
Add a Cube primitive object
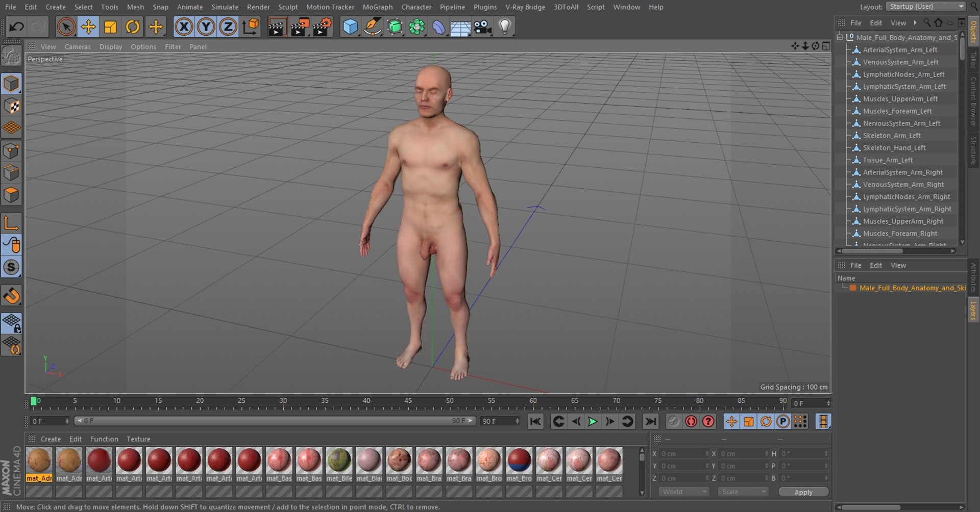(350, 27)
